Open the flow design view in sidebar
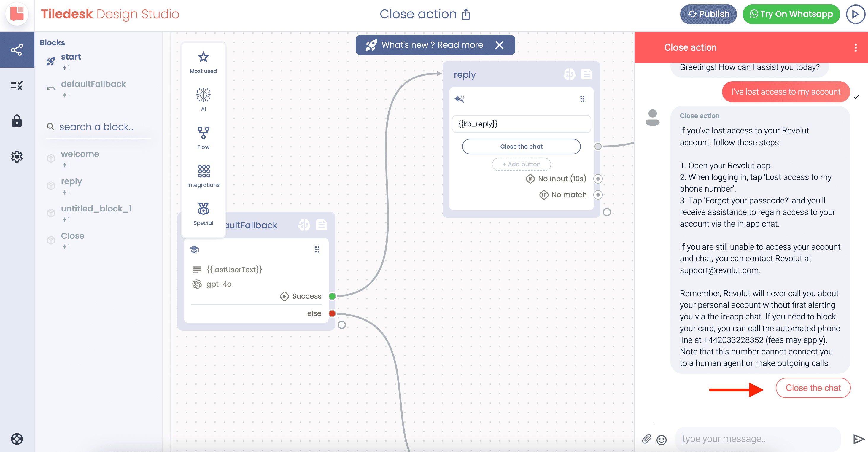 click(17, 50)
